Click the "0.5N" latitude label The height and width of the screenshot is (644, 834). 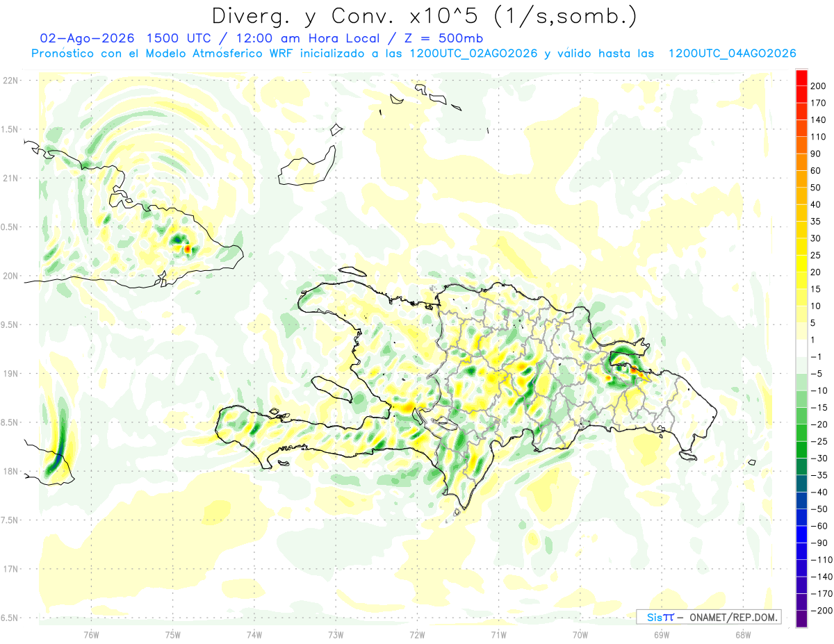[10, 227]
